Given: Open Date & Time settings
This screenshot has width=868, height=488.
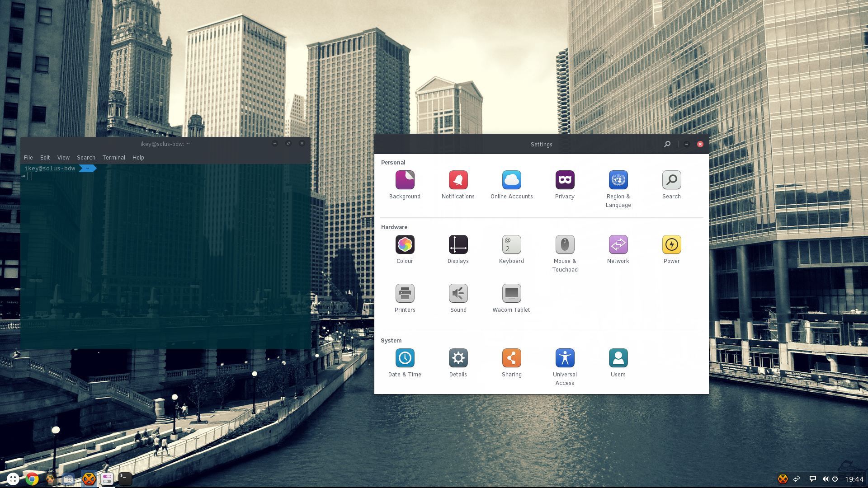Looking at the screenshot, I should [x=405, y=363].
